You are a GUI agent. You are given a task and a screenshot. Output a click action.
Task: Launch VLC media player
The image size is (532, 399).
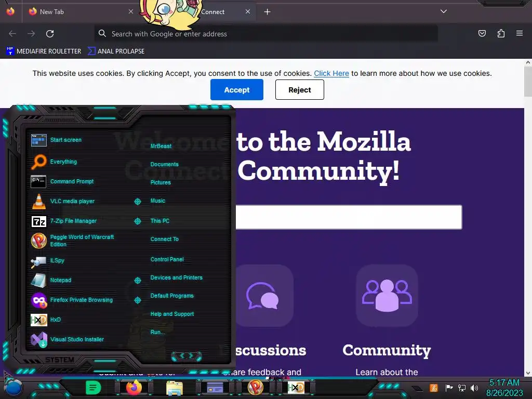click(73, 201)
